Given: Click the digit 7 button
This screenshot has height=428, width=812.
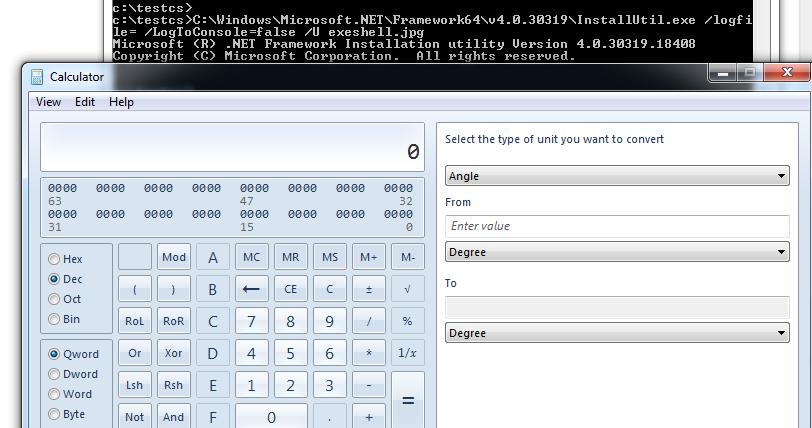Looking at the screenshot, I should [x=252, y=321].
